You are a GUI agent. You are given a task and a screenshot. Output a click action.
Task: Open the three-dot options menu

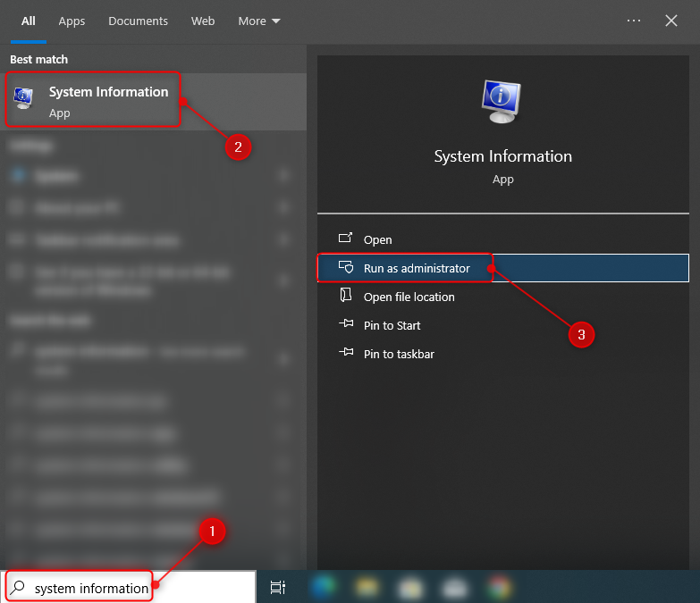coord(634,21)
